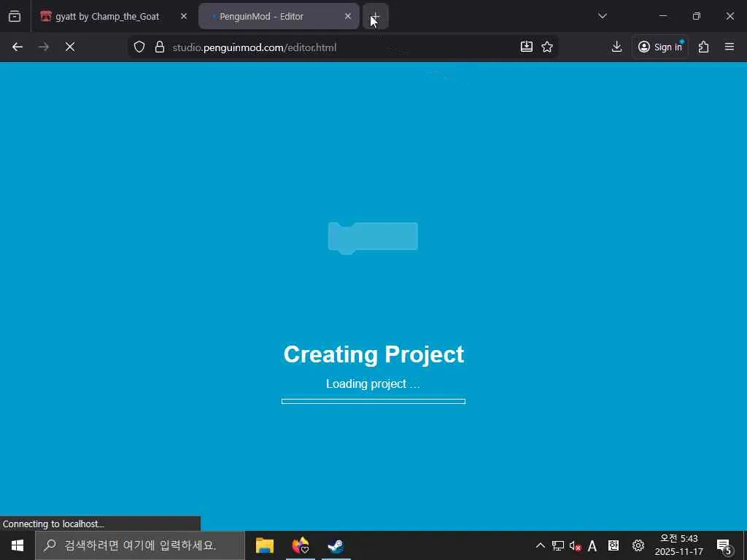747x560 pixels.
Task: Click the Sign in account button
Action: tap(660, 47)
